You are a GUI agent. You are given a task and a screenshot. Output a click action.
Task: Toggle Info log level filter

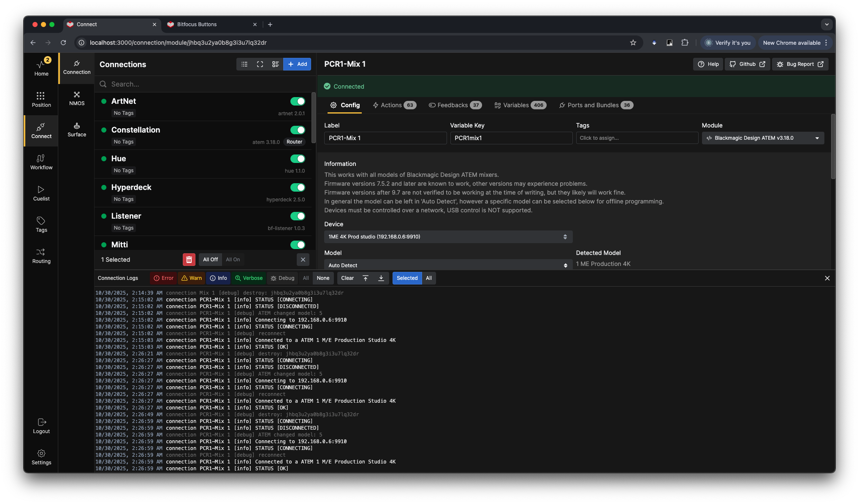point(219,278)
